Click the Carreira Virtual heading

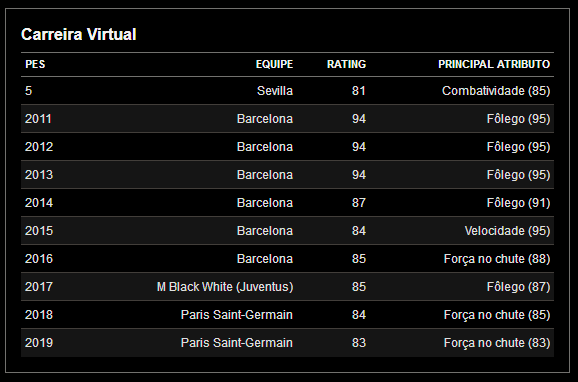tap(79, 34)
